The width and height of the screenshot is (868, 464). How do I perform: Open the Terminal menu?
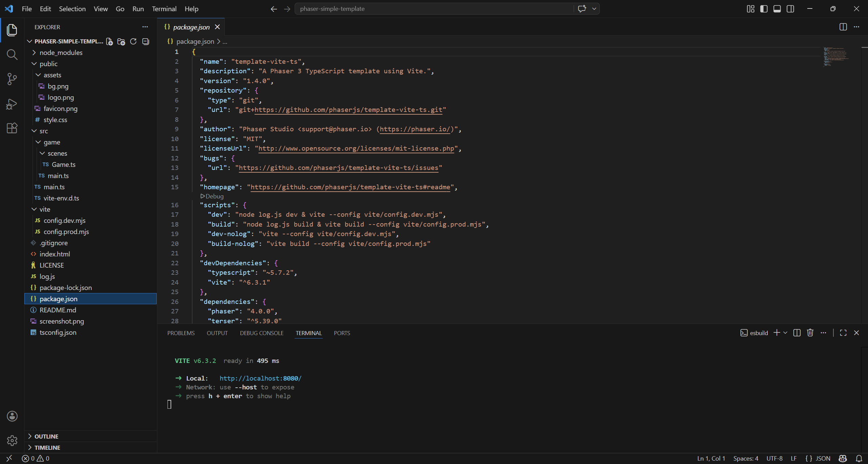click(x=164, y=9)
